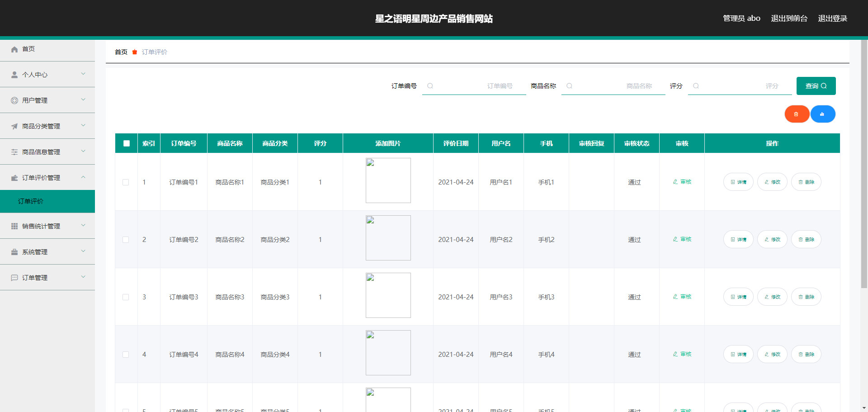Click 退出到前台 in top bar
868x412 pixels.
[789, 19]
